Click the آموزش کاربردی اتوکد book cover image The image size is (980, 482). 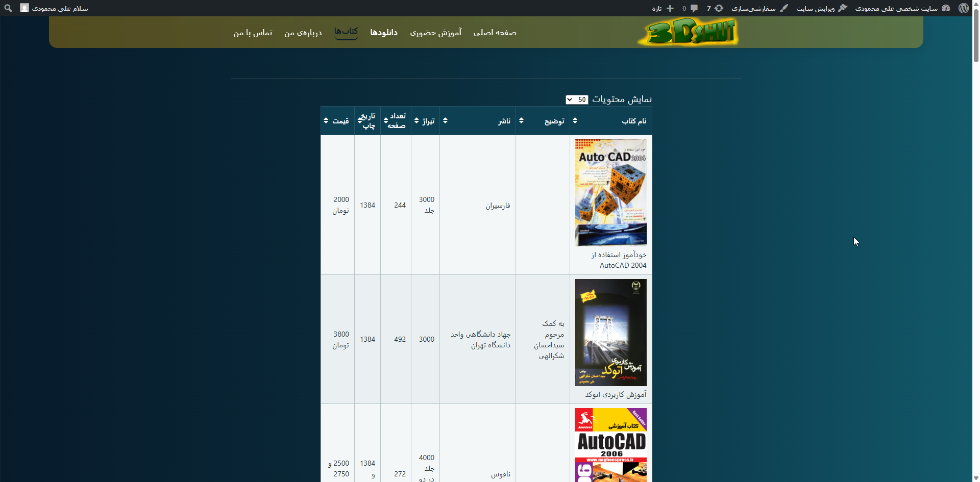pyautogui.click(x=610, y=333)
